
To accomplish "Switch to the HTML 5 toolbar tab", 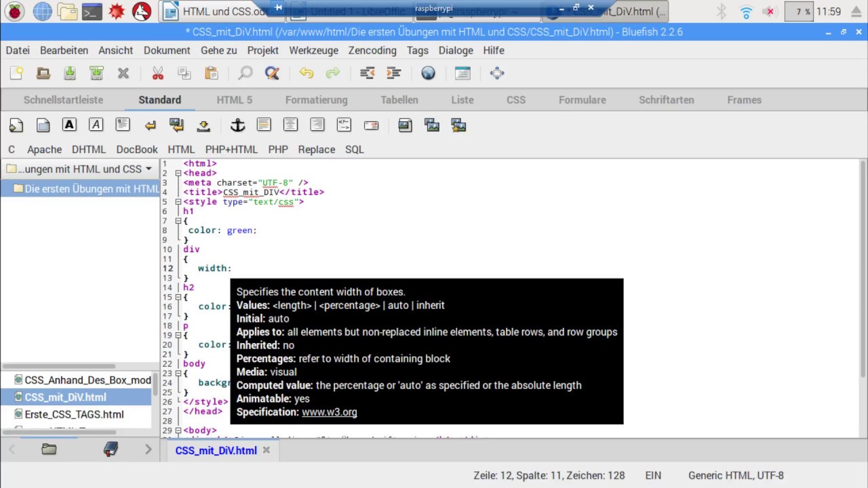I will [x=235, y=100].
